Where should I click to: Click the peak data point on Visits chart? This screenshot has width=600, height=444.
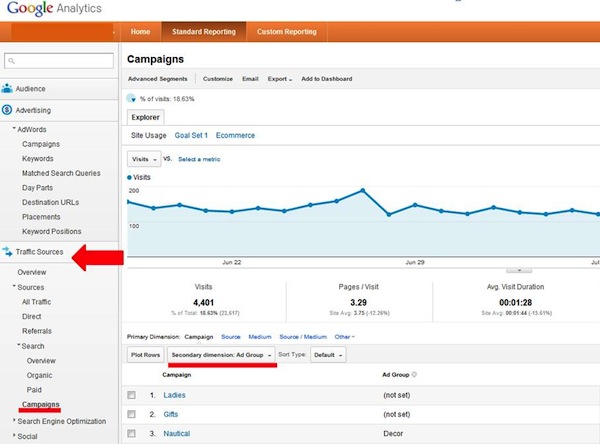(x=362, y=190)
